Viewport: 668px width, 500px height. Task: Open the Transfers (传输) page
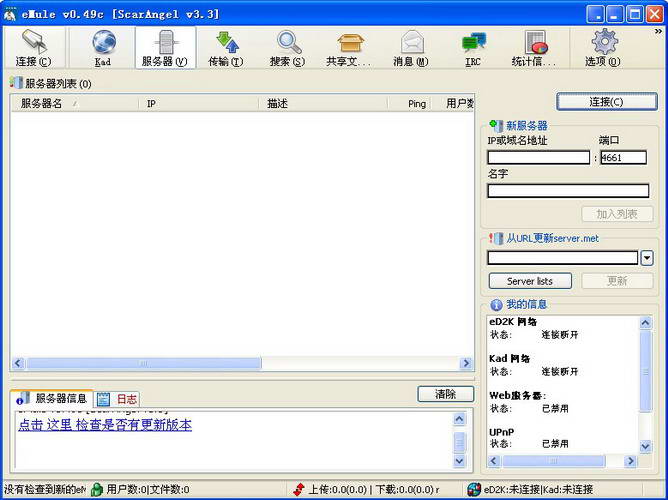226,47
